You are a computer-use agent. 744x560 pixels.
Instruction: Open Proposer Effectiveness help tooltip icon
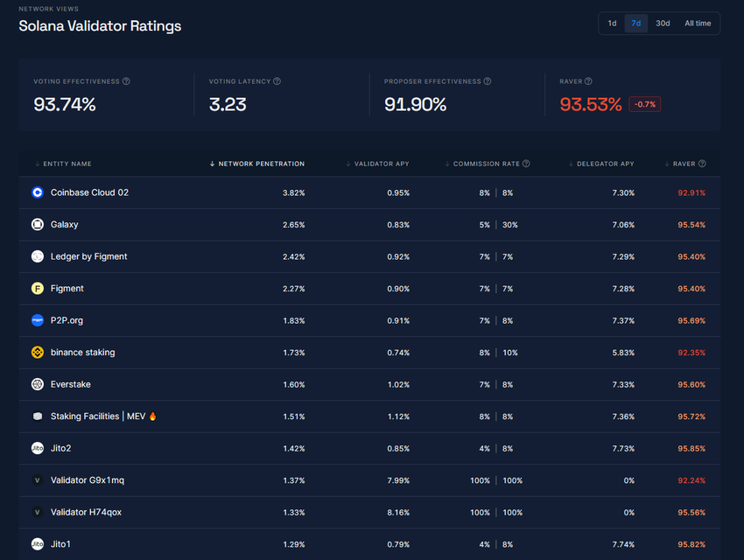[488, 81]
